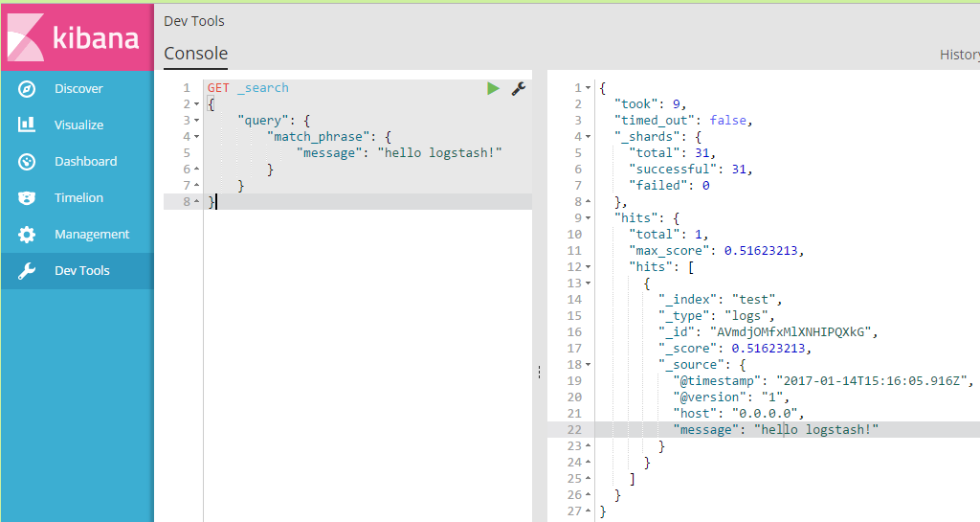This screenshot has height=522, width=980.
Task: Go to Dashboard page
Action: click(x=85, y=161)
